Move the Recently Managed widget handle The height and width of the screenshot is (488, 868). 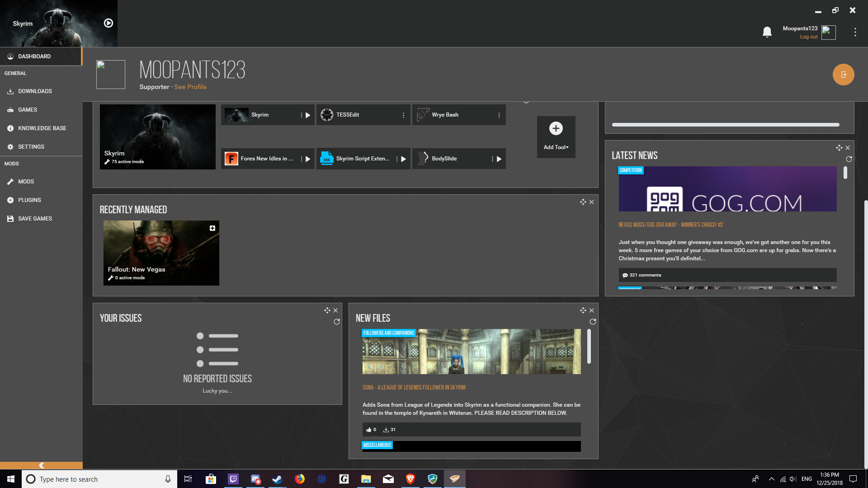pyautogui.click(x=583, y=202)
